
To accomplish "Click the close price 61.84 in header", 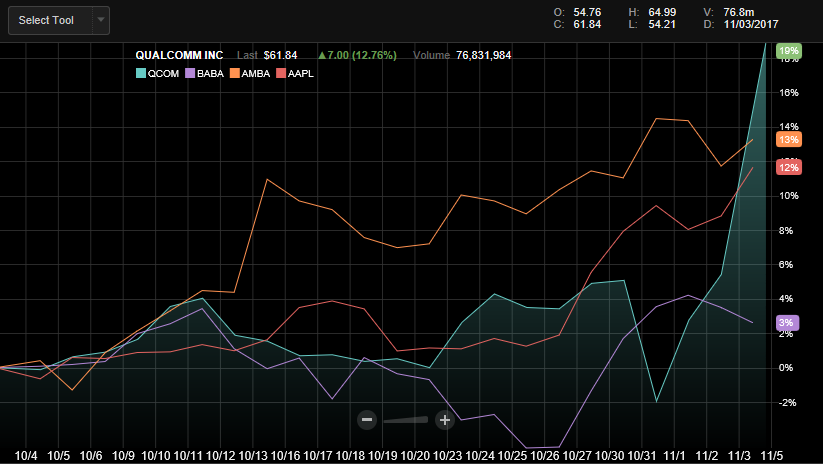I will [x=587, y=24].
